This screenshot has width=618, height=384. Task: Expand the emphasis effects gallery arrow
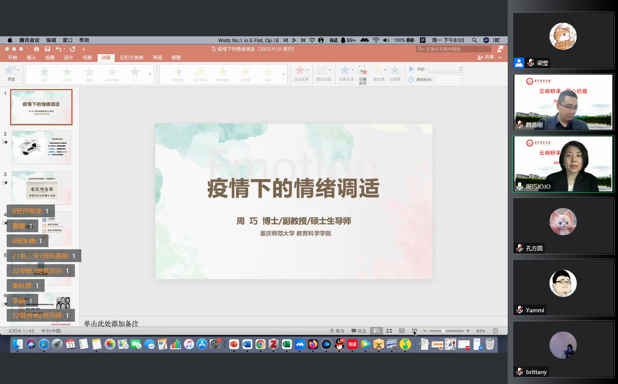(284, 74)
